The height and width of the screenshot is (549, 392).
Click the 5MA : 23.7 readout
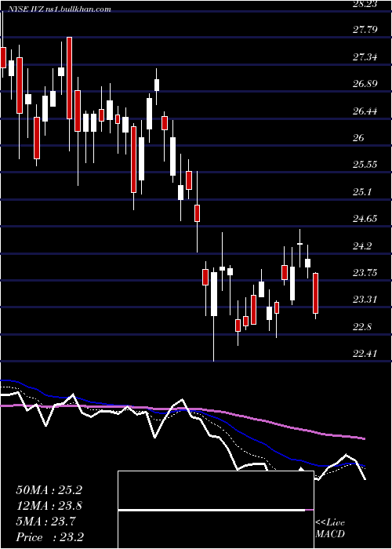[45, 522]
